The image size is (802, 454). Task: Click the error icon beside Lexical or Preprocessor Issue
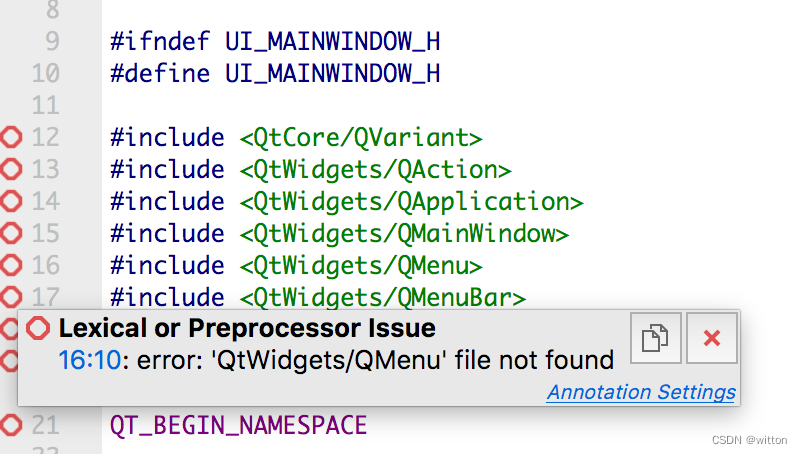38,328
